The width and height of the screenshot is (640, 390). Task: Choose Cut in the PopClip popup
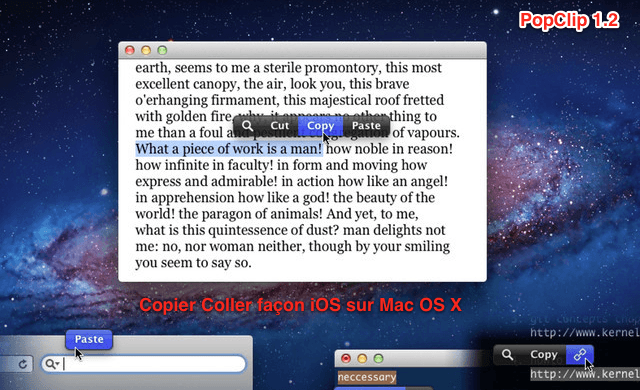click(280, 126)
